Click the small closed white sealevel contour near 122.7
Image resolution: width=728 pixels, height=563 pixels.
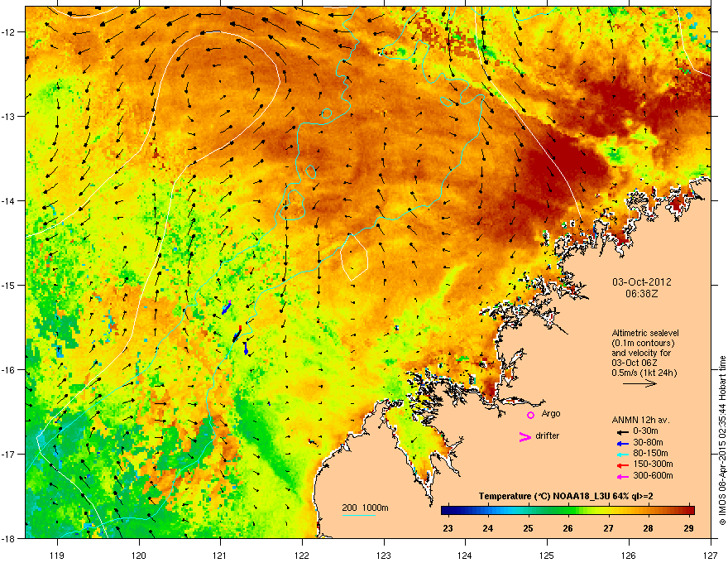click(x=354, y=257)
